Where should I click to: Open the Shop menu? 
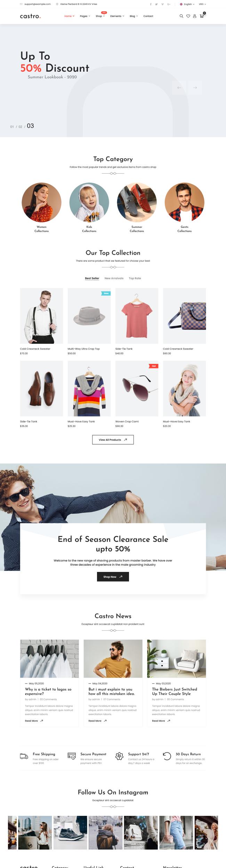point(100,16)
